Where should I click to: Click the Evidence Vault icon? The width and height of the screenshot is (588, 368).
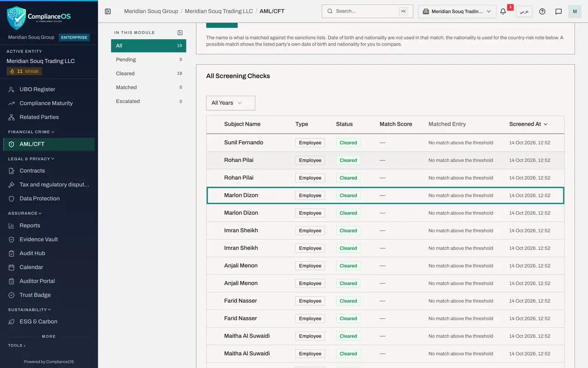[11, 239]
